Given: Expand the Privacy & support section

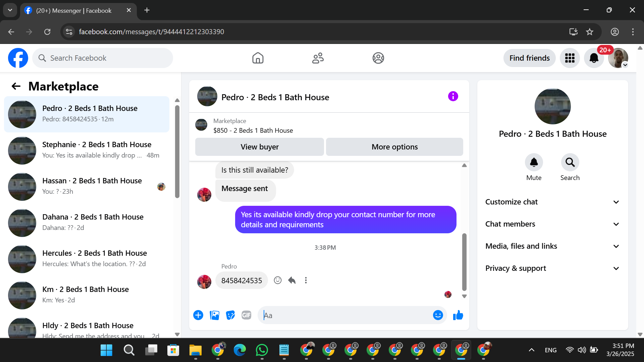Looking at the screenshot, I should (552, 268).
